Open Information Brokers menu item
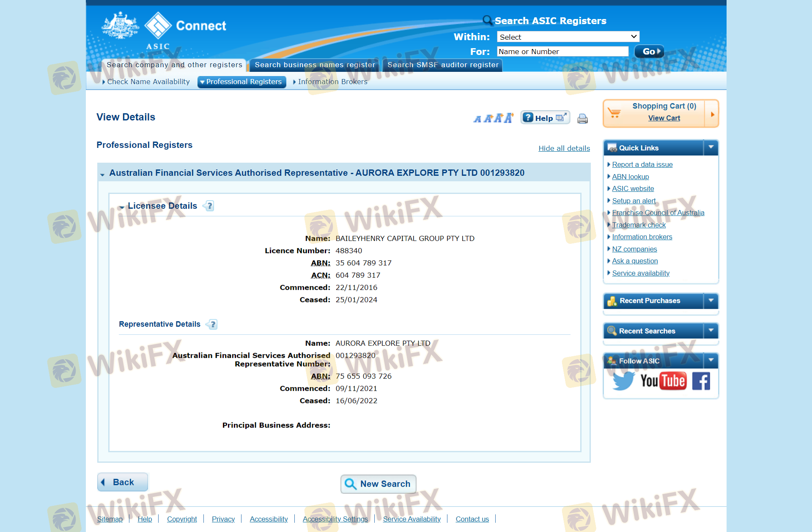 [x=332, y=82]
